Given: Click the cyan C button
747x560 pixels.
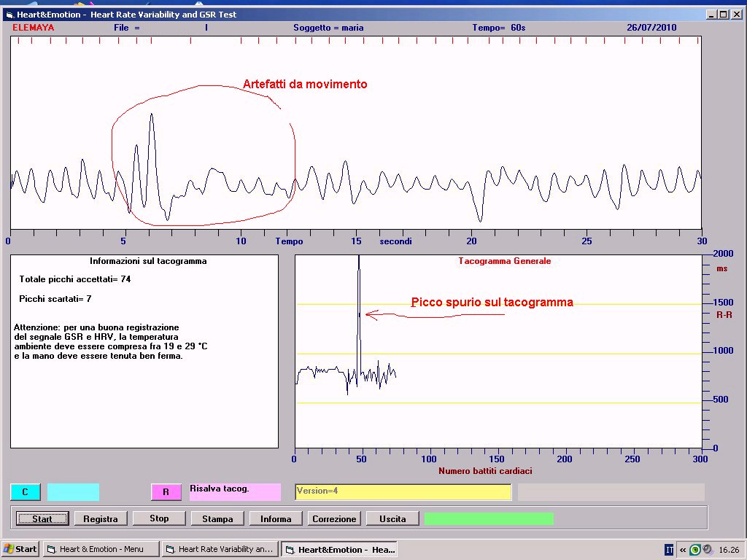Looking at the screenshot, I should point(26,492).
